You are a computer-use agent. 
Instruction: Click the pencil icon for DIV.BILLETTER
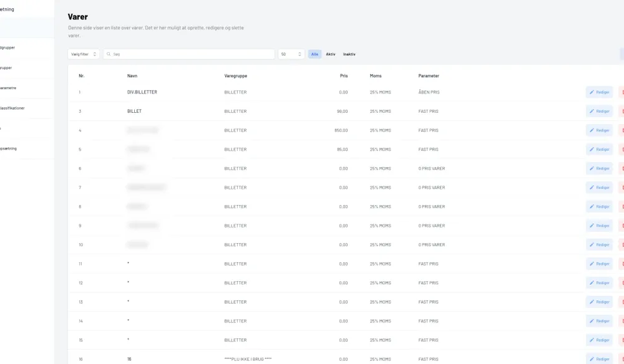592,92
